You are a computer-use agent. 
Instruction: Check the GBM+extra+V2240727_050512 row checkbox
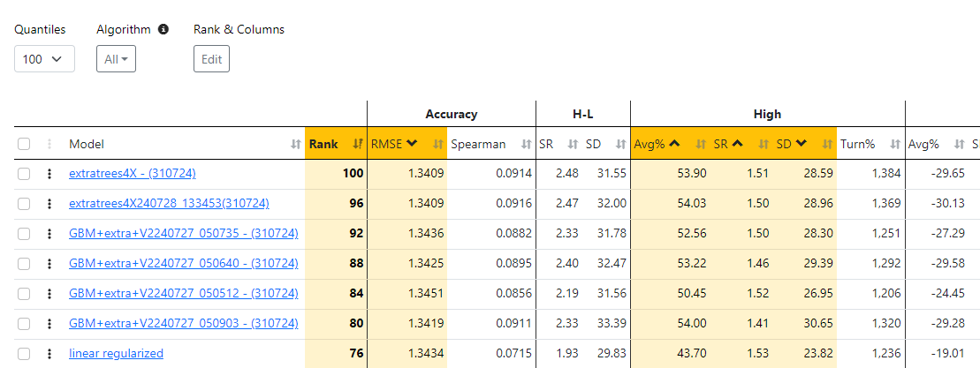pos(24,294)
